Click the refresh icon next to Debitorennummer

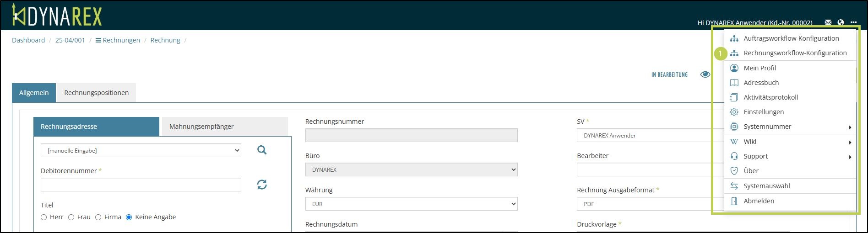262,185
